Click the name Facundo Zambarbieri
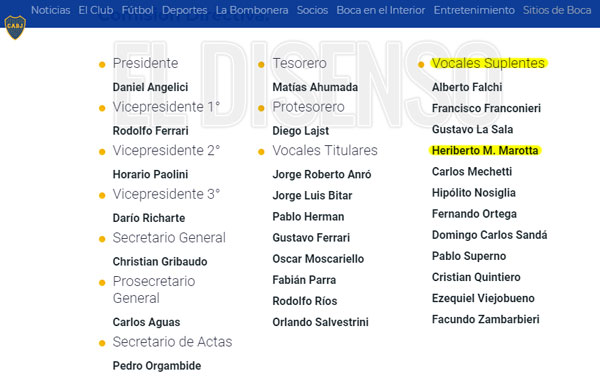 486,319
